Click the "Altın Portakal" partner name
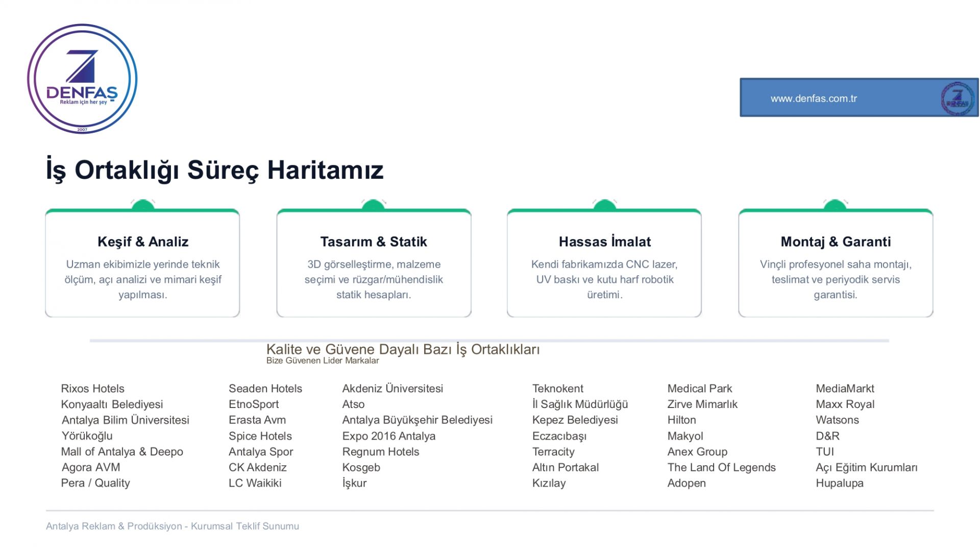This screenshot has width=980, height=551. (x=566, y=467)
